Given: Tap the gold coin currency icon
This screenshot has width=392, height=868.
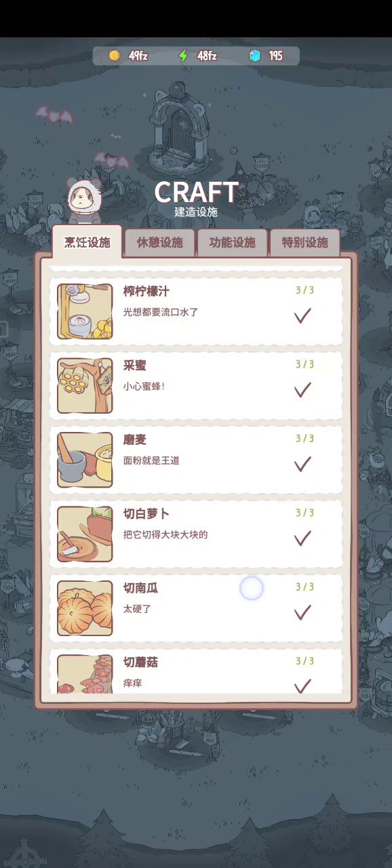Looking at the screenshot, I should click(114, 56).
